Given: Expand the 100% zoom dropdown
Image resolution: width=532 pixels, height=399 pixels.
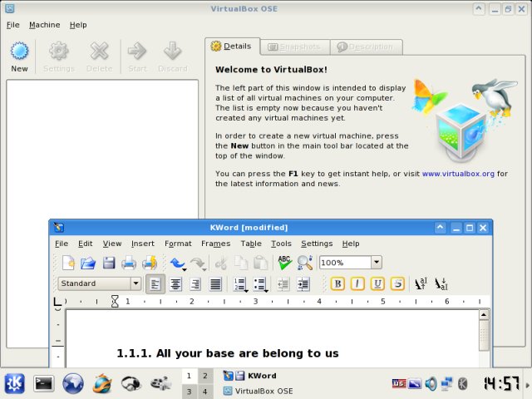Looking at the screenshot, I should click(377, 263).
